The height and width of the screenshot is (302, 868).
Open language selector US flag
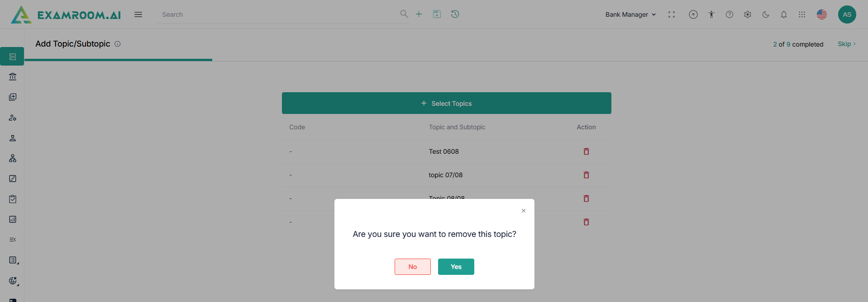[822, 14]
